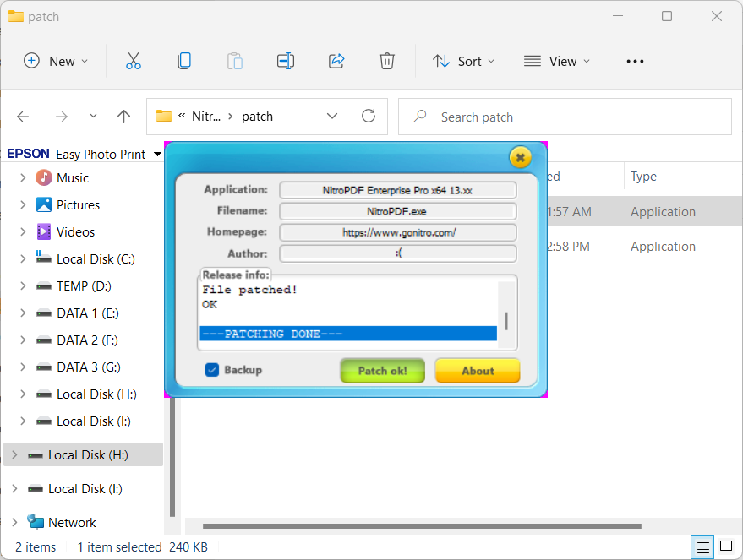
Task: Click the Type column header
Action: coord(643,176)
